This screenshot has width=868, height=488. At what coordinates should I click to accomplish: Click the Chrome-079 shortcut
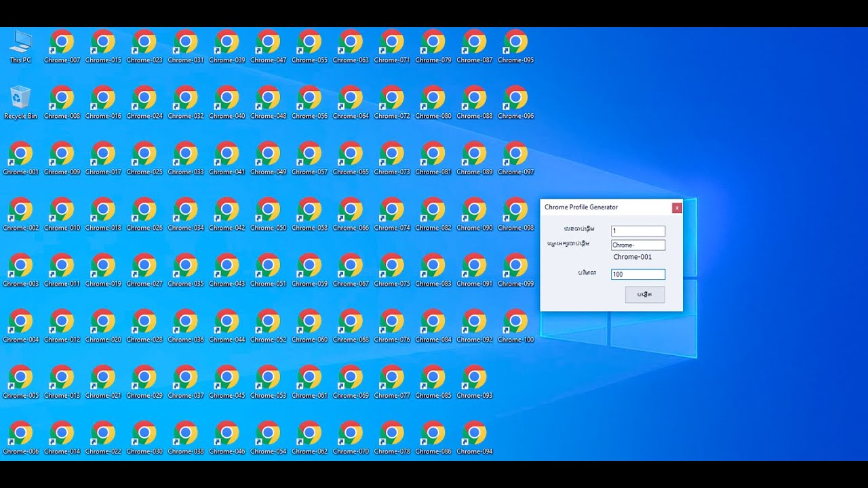(x=433, y=47)
